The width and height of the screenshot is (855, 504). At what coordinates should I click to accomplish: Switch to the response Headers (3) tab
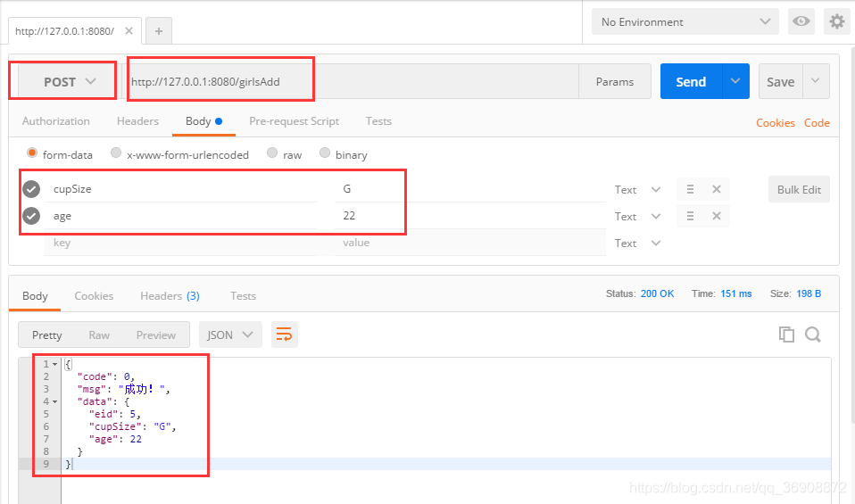tap(170, 296)
